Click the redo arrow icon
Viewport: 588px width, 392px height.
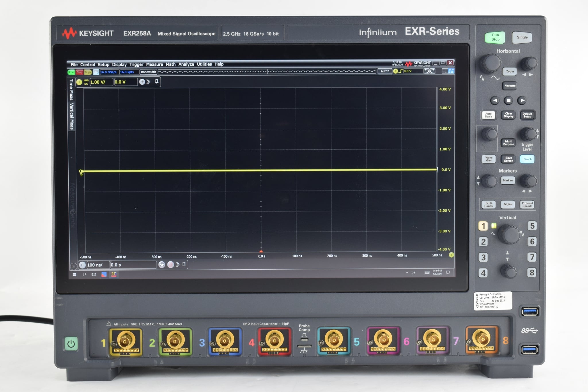(x=432, y=71)
